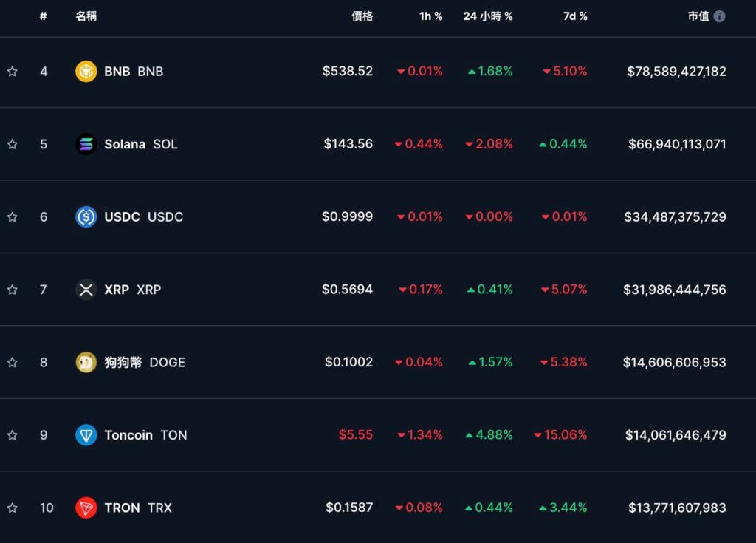The height and width of the screenshot is (543, 756).
Task: Sort coins by 7d % header
Action: 574,16
